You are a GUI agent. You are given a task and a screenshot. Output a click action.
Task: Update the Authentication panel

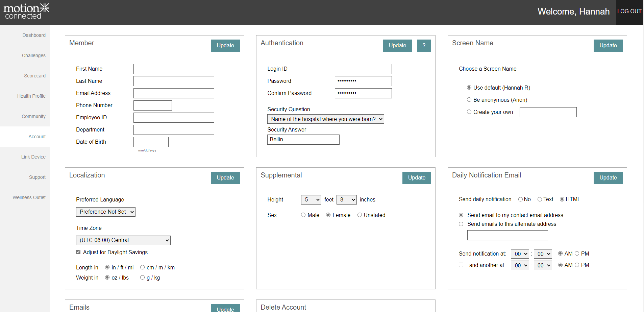click(x=397, y=46)
